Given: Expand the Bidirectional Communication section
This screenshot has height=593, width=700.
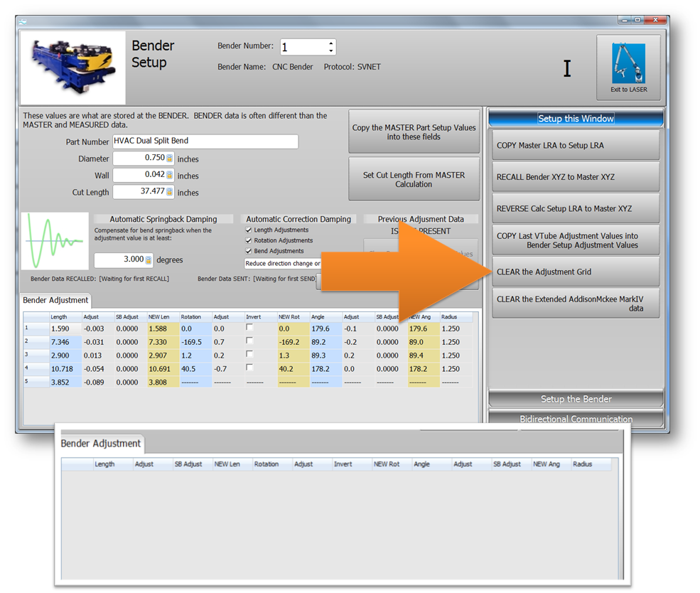Looking at the screenshot, I should tap(576, 419).
